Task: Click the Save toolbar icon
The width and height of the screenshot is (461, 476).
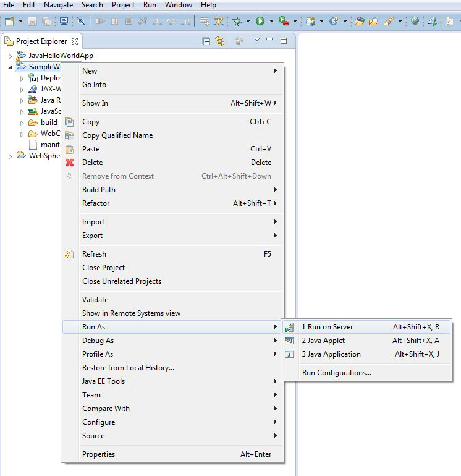Action: coord(33,21)
